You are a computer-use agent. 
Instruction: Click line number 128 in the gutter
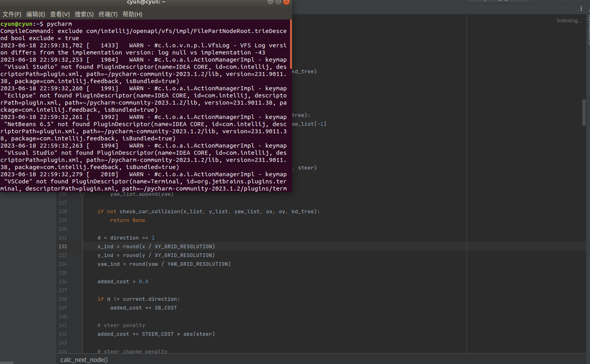coord(62,212)
